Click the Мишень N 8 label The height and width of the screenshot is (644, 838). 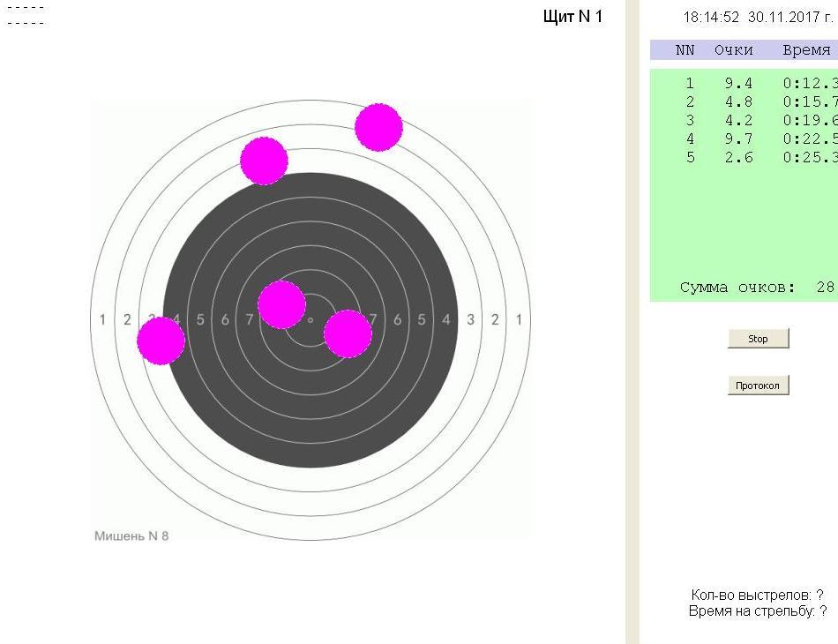point(131,535)
